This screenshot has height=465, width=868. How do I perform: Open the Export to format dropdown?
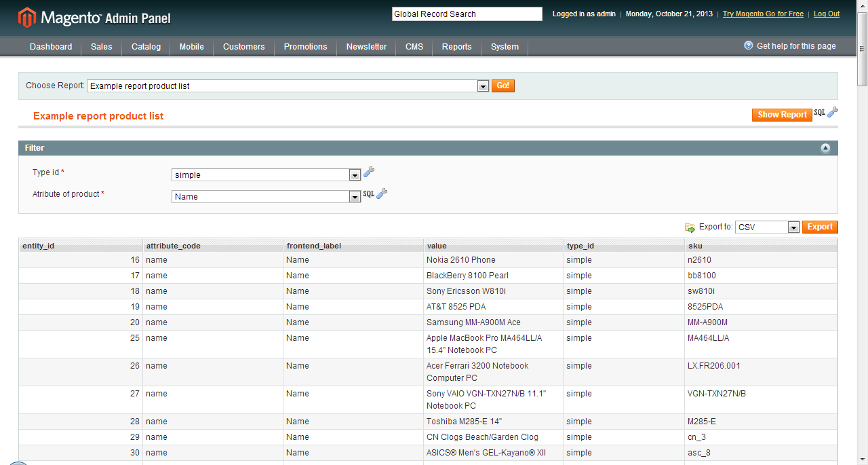click(x=768, y=227)
